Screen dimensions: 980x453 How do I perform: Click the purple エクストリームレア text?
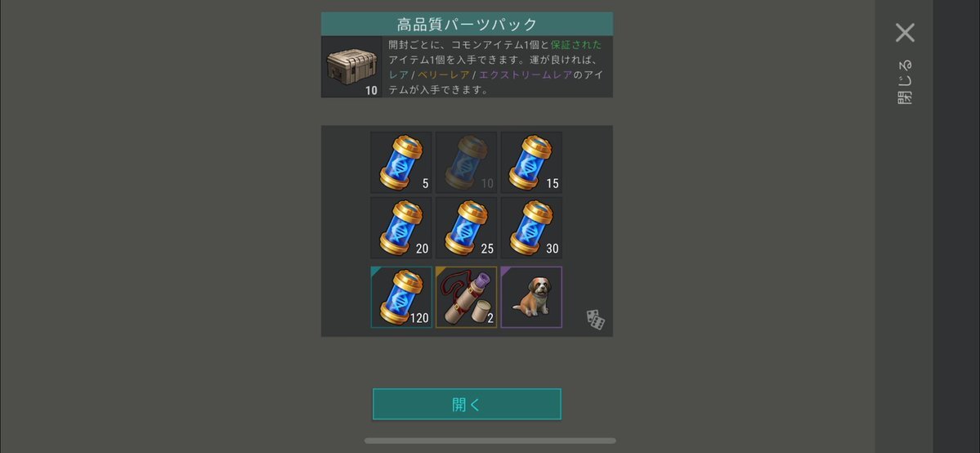pos(526,74)
